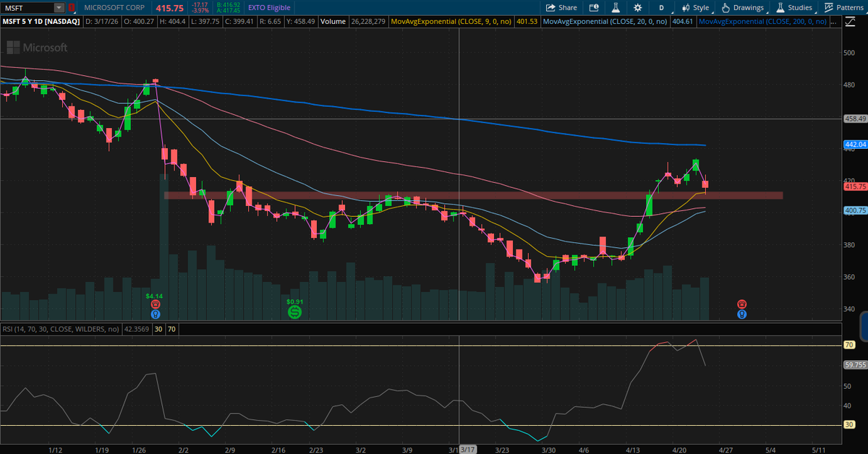Click the High value H: 404.4
The image size is (868, 454).
click(174, 22)
